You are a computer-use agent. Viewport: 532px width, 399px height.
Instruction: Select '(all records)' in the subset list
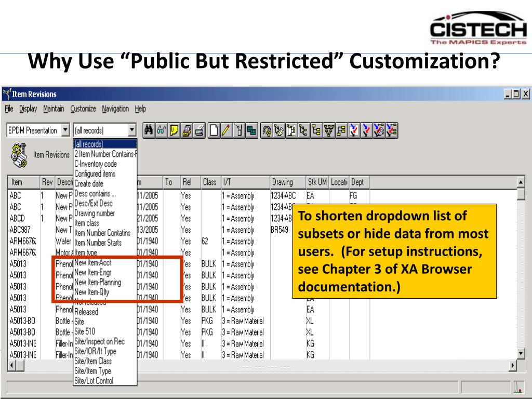(105, 144)
